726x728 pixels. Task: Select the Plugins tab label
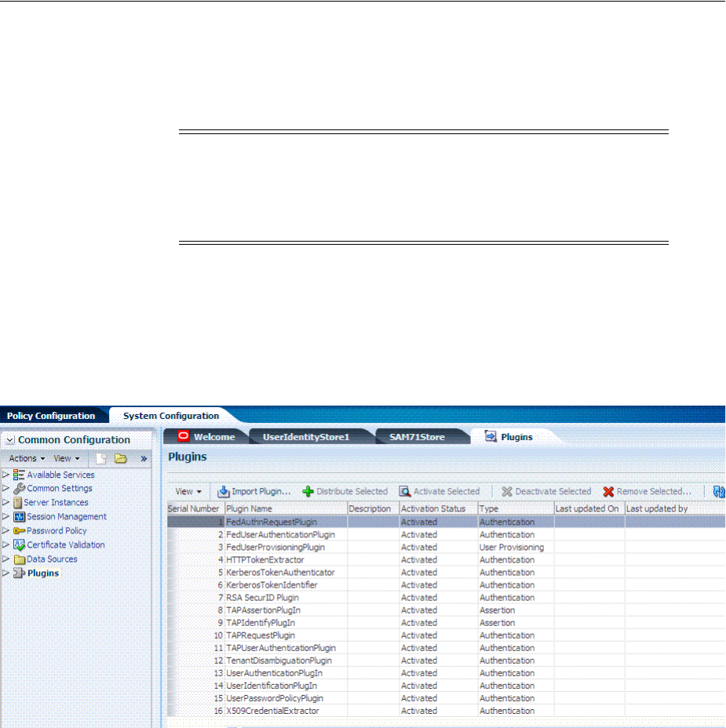tap(516, 437)
